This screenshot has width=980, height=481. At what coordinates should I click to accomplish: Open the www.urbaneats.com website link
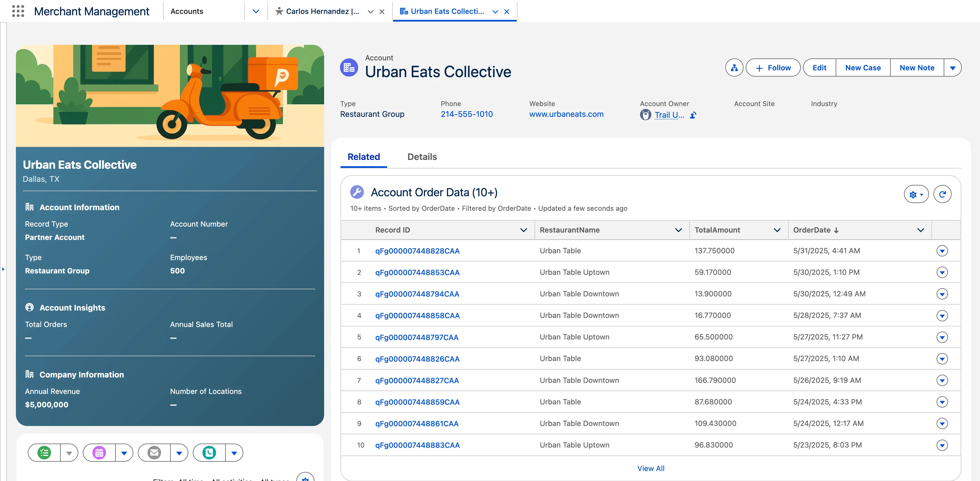pos(566,114)
